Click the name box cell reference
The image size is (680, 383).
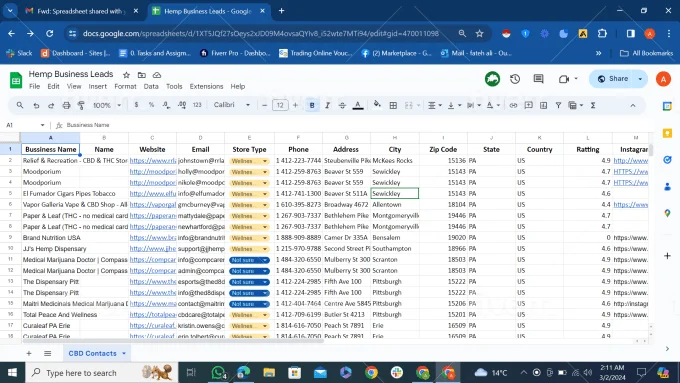(x=25, y=125)
